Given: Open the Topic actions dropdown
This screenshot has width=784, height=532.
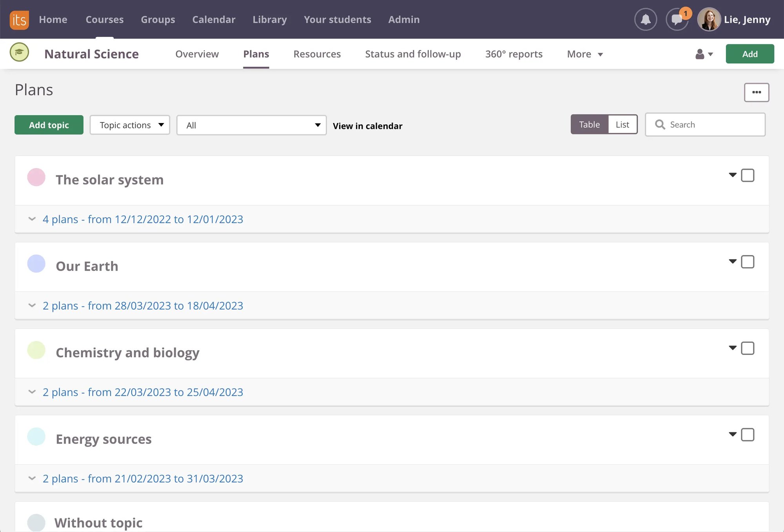Looking at the screenshot, I should [130, 125].
